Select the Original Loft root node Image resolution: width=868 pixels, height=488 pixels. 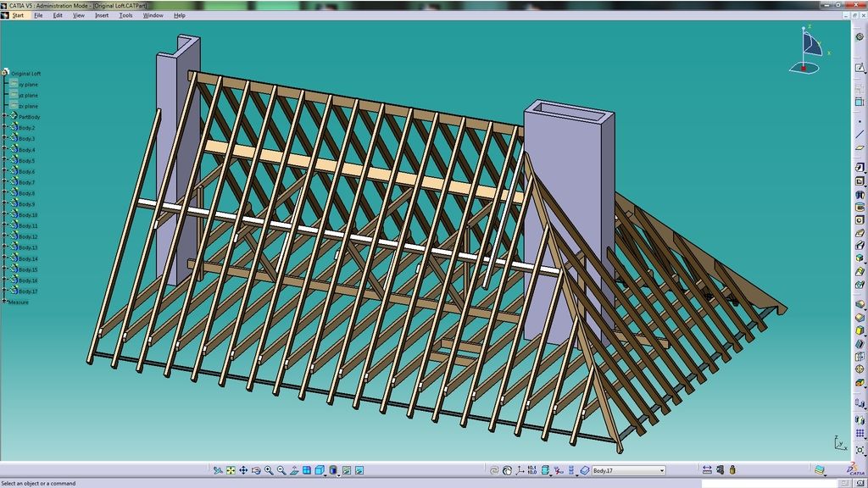pos(26,74)
